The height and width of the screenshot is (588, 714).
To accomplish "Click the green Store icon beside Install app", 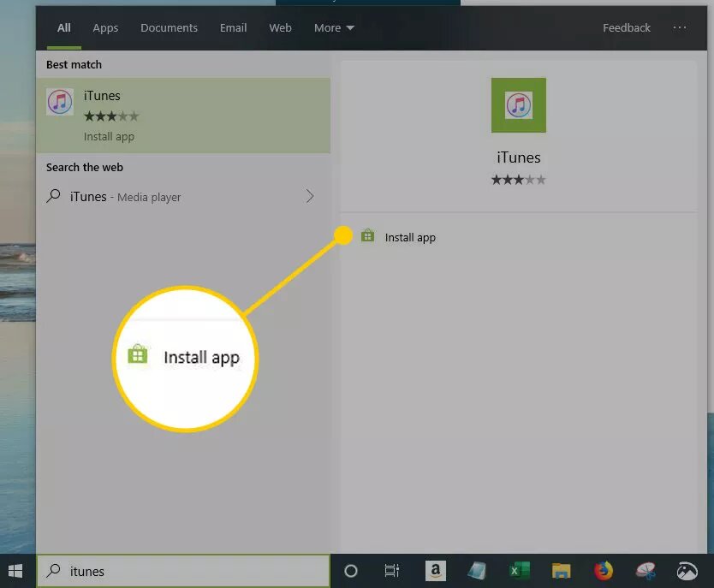I will [367, 237].
